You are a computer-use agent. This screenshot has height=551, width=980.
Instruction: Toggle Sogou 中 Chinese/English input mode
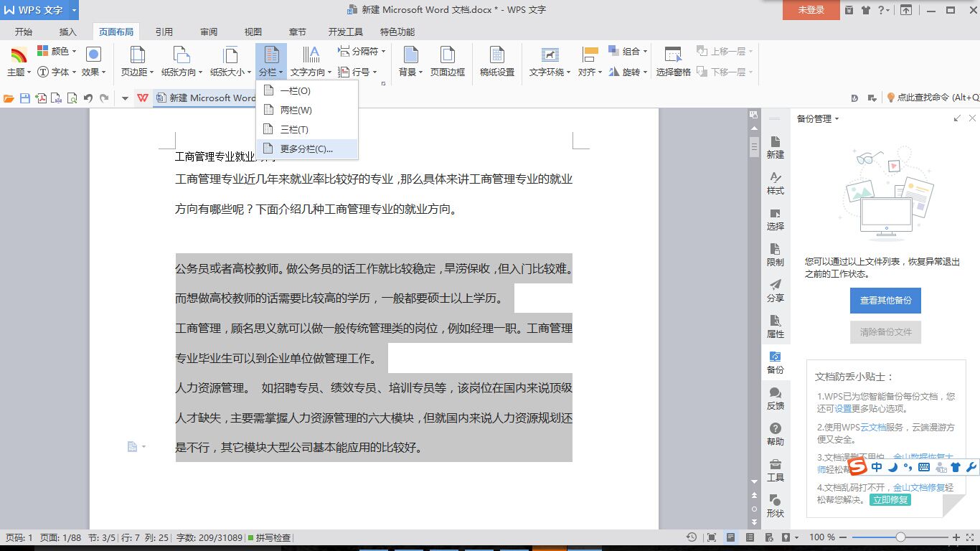click(877, 467)
